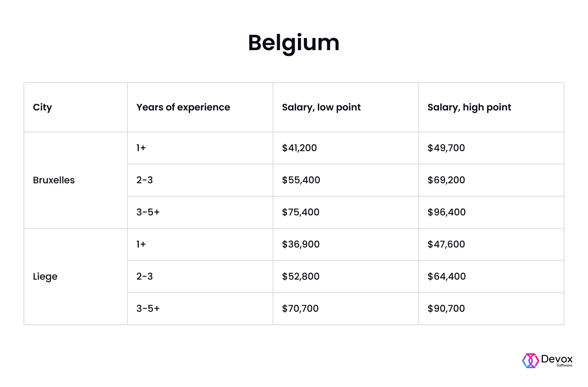
Task: Select the $69,200 high point value
Action: (446, 180)
